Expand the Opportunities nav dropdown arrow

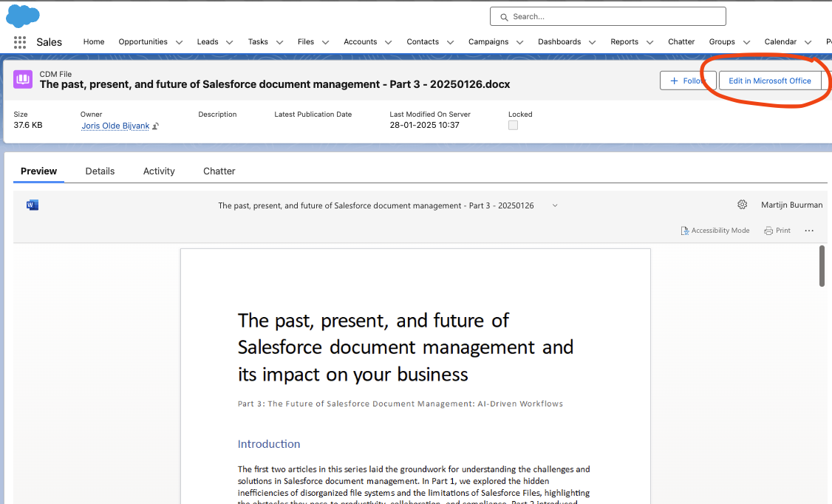[x=180, y=42]
